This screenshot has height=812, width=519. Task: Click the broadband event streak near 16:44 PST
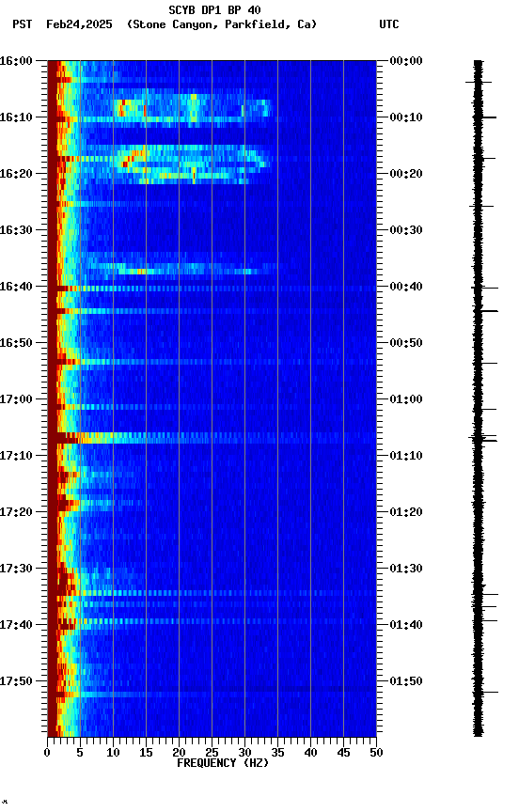(x=212, y=311)
